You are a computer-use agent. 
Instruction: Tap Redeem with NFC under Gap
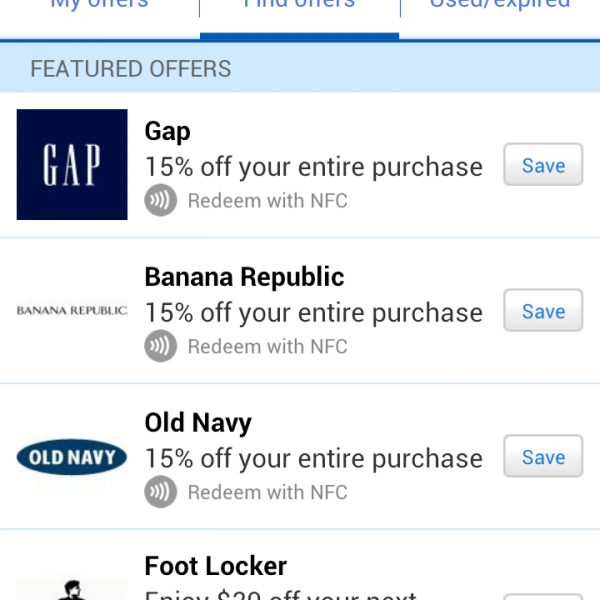(x=267, y=201)
